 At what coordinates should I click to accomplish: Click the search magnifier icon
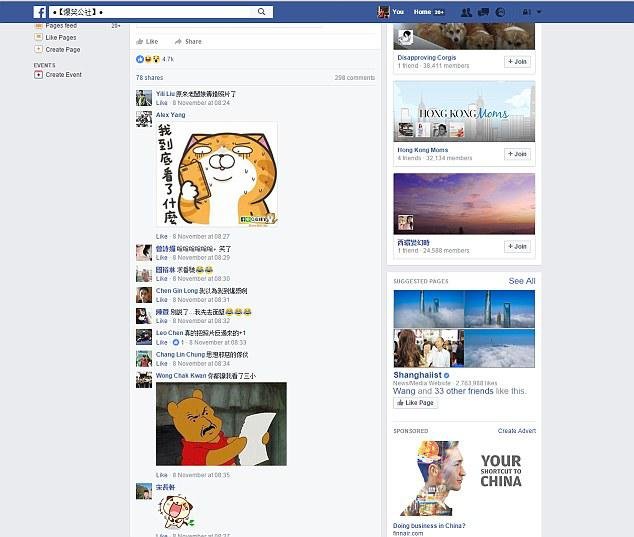262,12
